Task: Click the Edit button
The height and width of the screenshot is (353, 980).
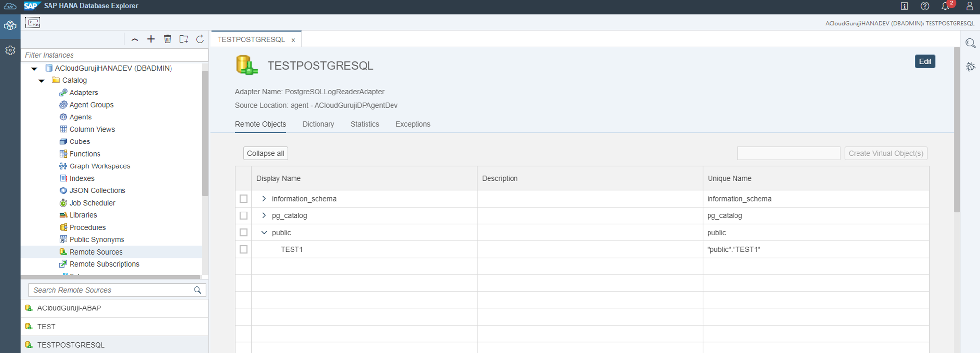Action: pos(925,61)
